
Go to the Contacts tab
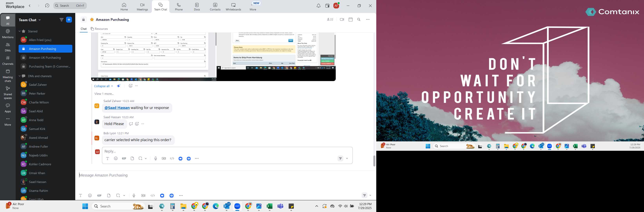pyautogui.click(x=215, y=7)
